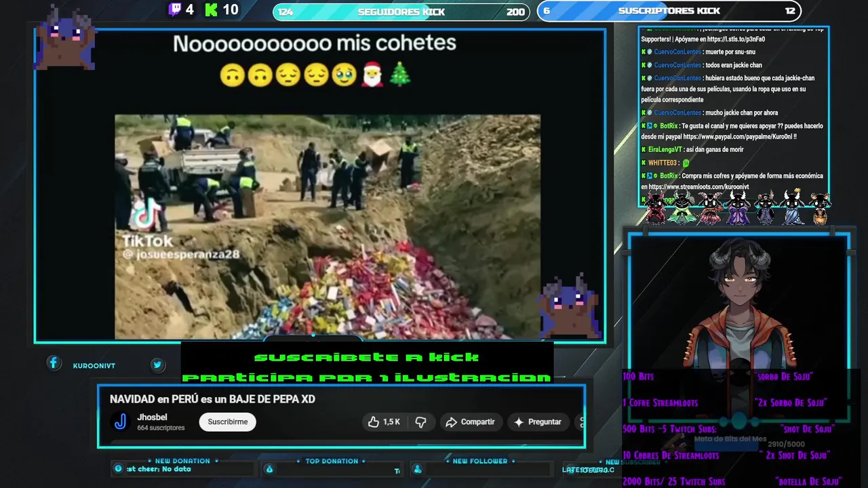Click the caption 'Noooooooooo mis cohetes'
Image resolution: width=868 pixels, height=488 pixels.
coord(315,43)
